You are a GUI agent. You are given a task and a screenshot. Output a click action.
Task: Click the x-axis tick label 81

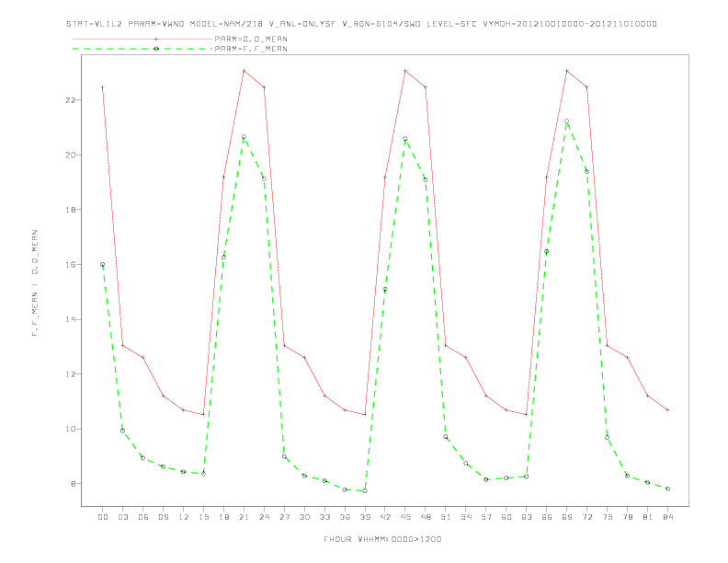pyautogui.click(x=648, y=517)
